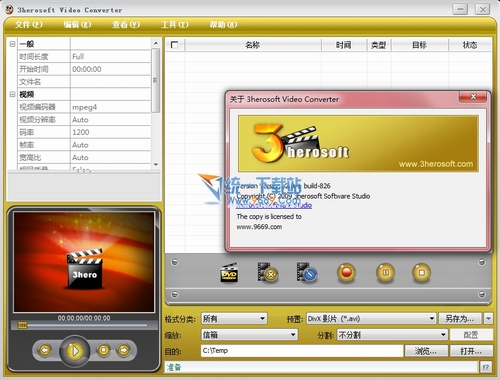The image size is (500, 380).
Task: Open the 编辑 menu
Action: 77,24
